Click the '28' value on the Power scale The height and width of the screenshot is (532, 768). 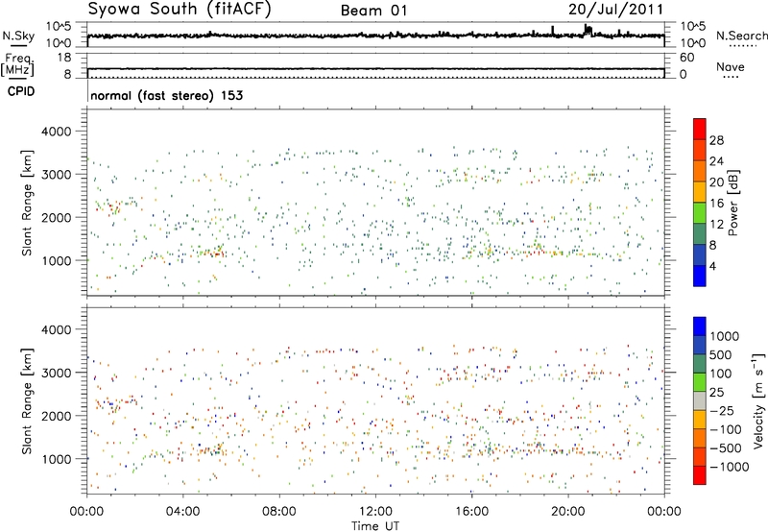[x=716, y=140]
